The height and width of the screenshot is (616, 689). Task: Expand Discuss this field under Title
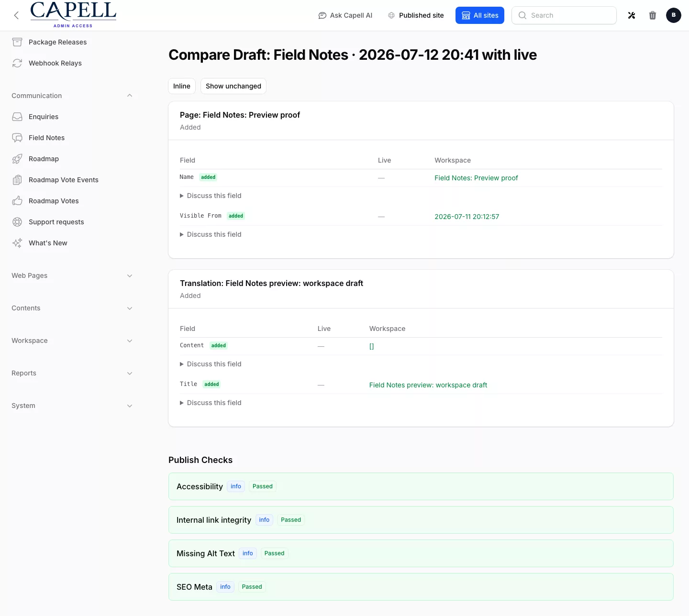[211, 403]
